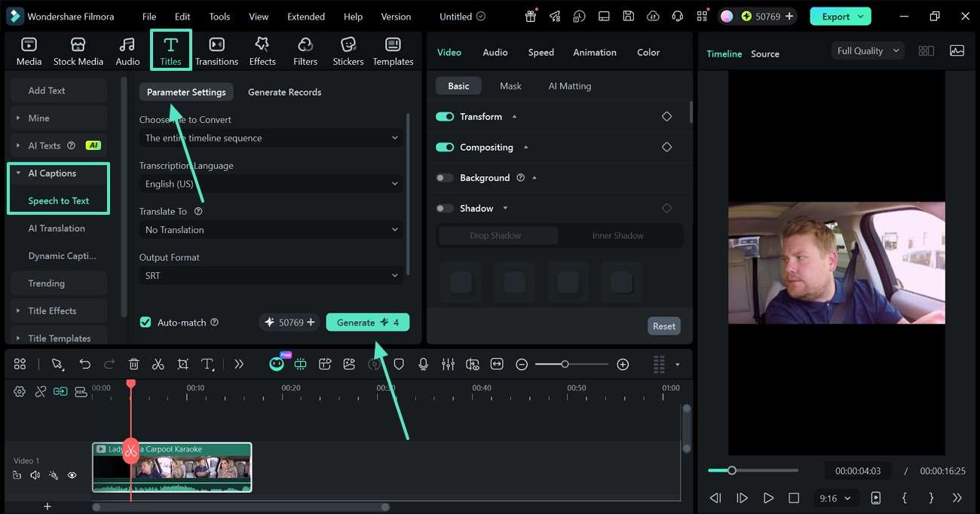Click the scissors split icon in toolbar

coord(158,364)
